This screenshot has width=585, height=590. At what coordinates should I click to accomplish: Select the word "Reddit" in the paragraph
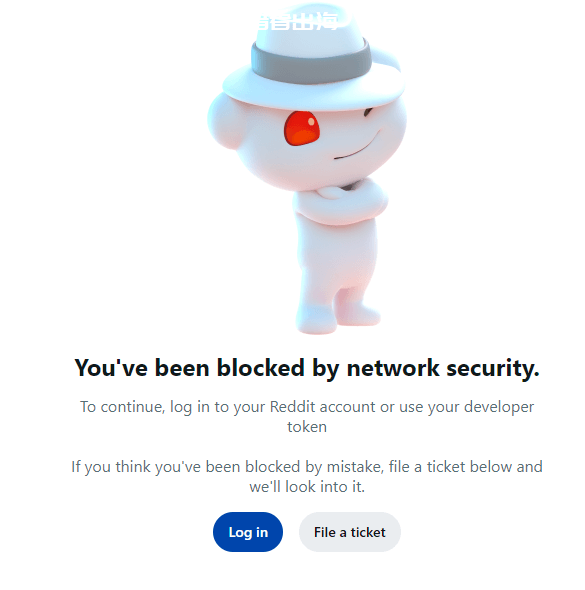(x=292, y=407)
